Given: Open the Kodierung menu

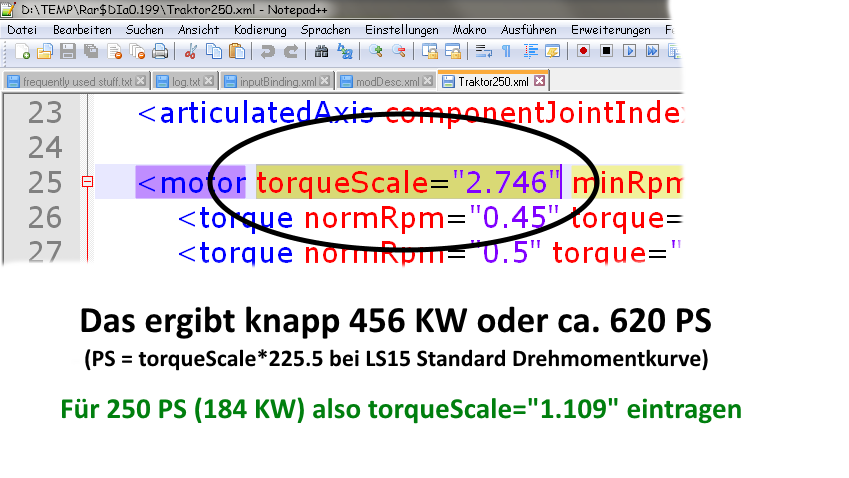Looking at the screenshot, I should point(260,30).
